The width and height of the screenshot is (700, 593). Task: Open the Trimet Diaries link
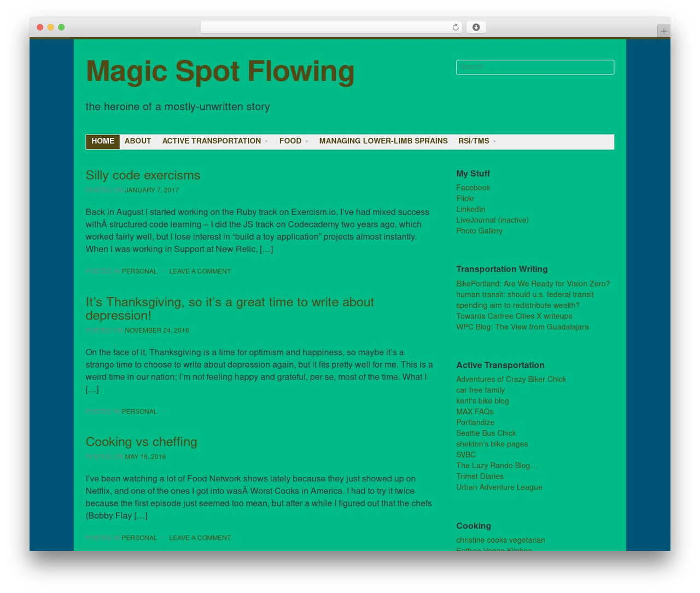tap(480, 476)
